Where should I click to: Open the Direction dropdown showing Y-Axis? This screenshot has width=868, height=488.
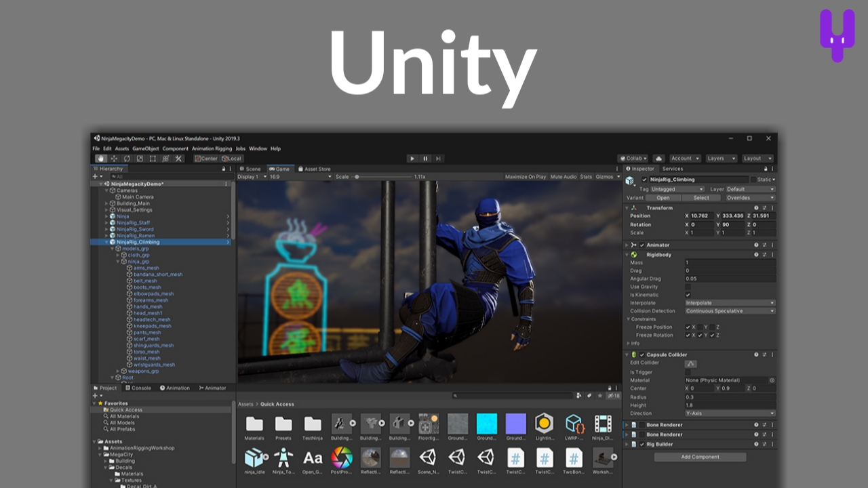point(730,413)
